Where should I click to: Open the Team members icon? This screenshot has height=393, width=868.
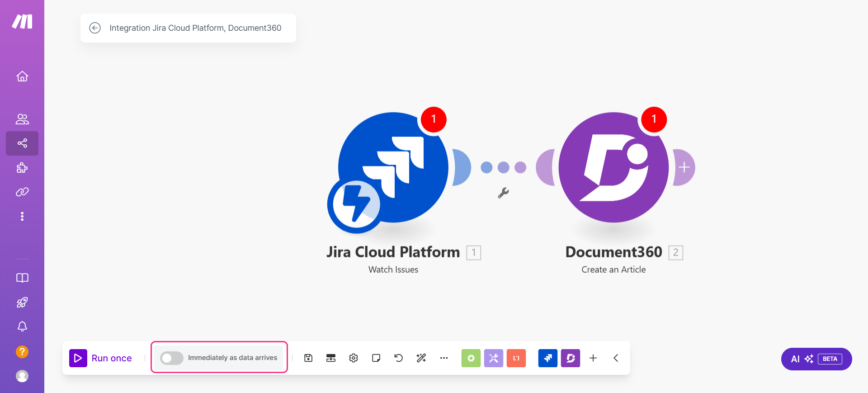click(22, 119)
